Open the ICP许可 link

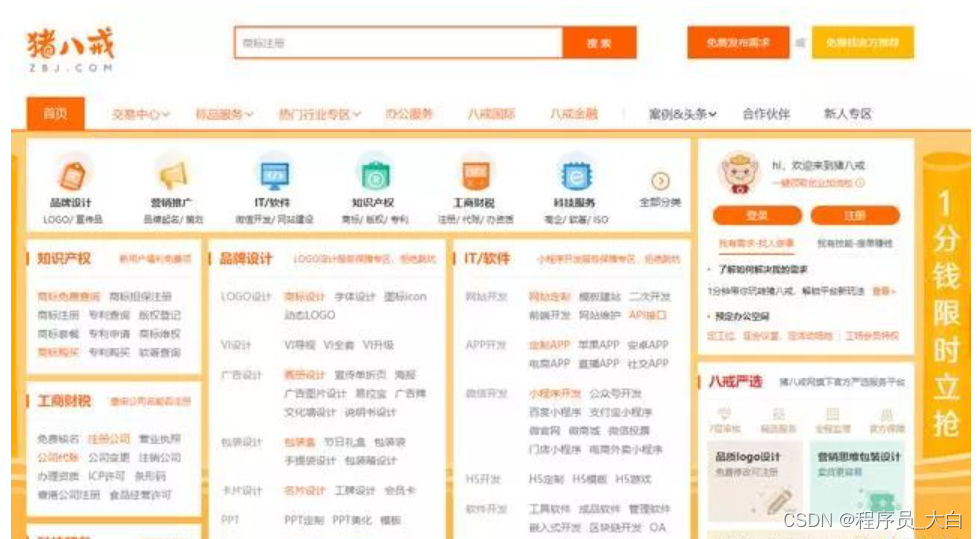click(x=106, y=476)
